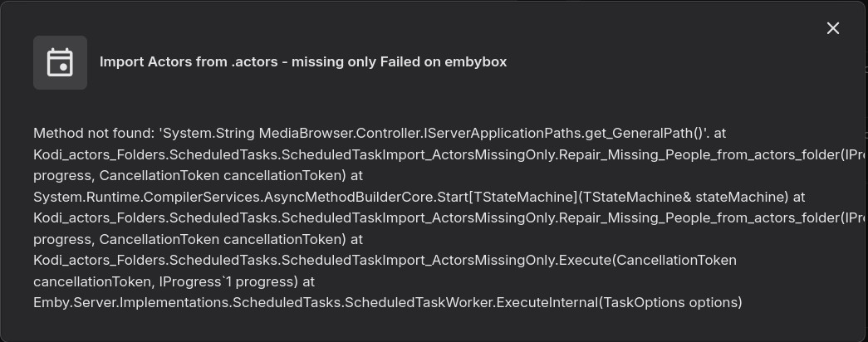This screenshot has width=868, height=342.
Task: Click the "Import Actors from .actors" title text
Action: tap(189, 62)
